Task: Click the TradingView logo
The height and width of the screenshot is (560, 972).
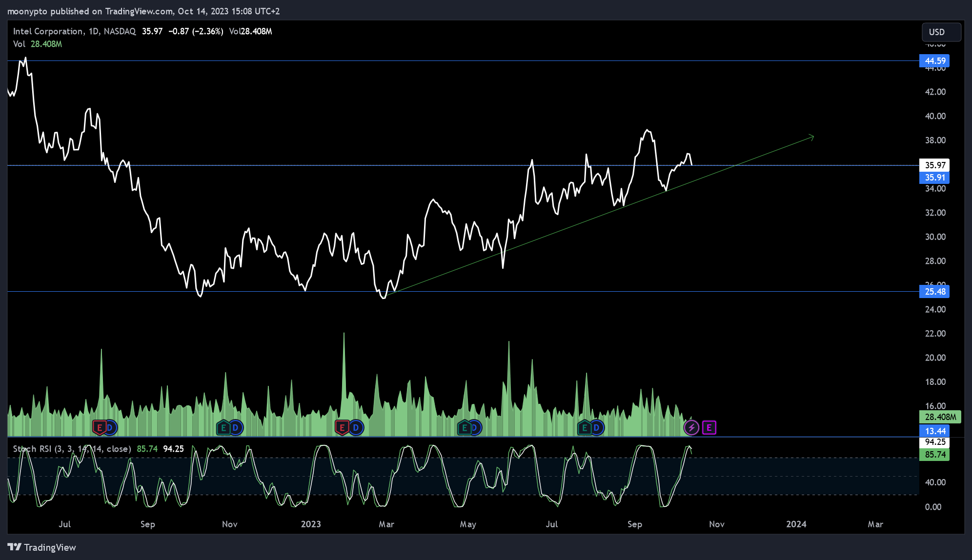Action: [42, 547]
